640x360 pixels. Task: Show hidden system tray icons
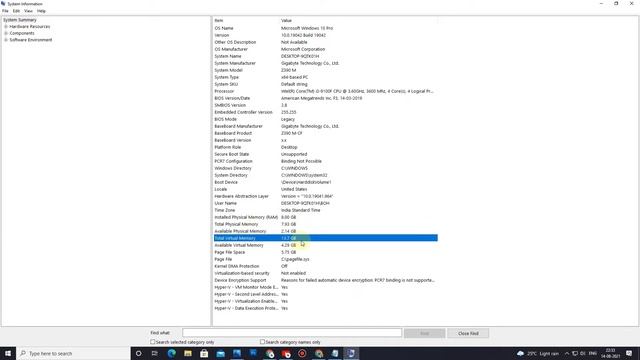coord(567,353)
